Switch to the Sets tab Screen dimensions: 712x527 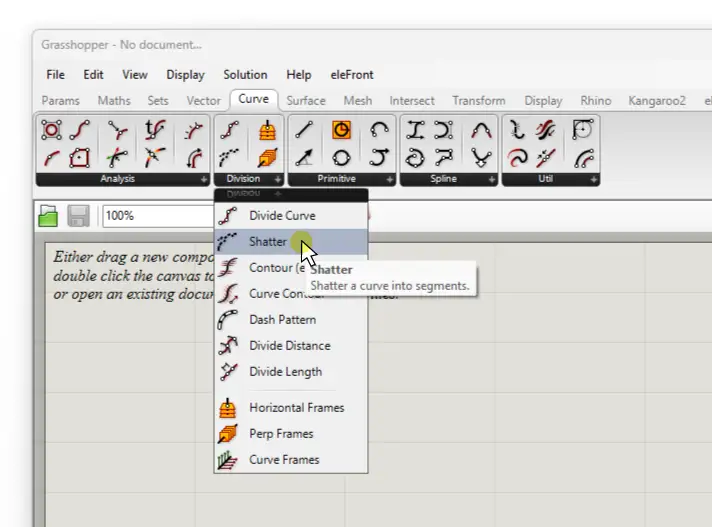158,100
